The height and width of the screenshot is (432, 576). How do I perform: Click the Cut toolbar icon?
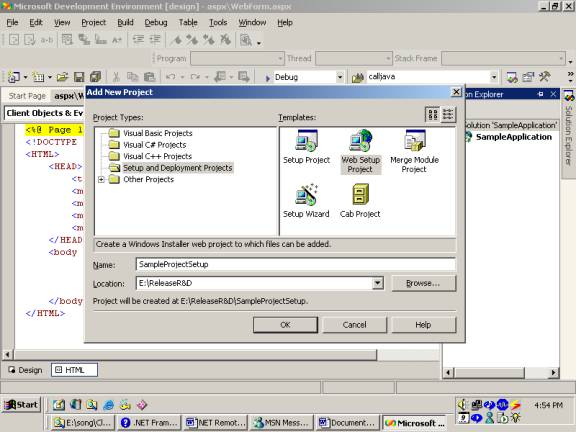(116, 77)
